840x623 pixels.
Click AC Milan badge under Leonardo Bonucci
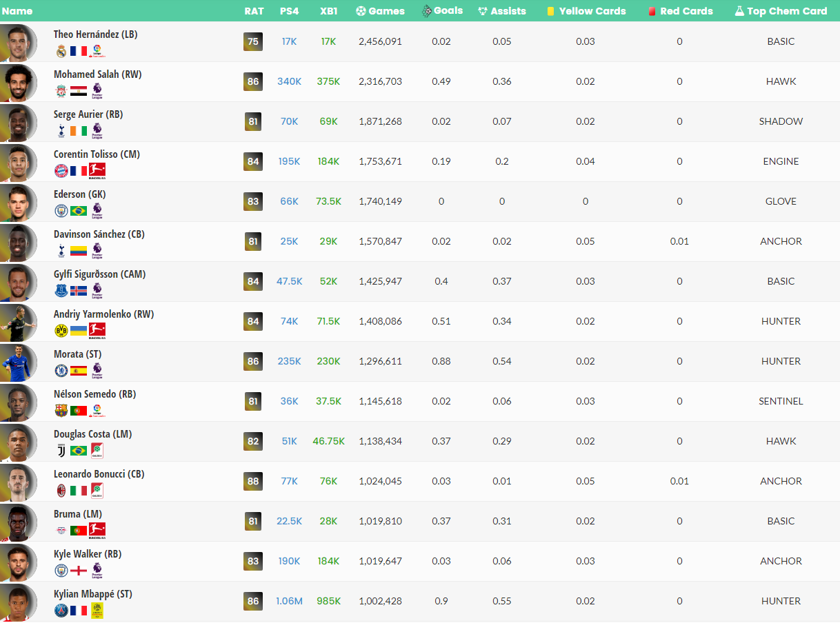point(61,491)
